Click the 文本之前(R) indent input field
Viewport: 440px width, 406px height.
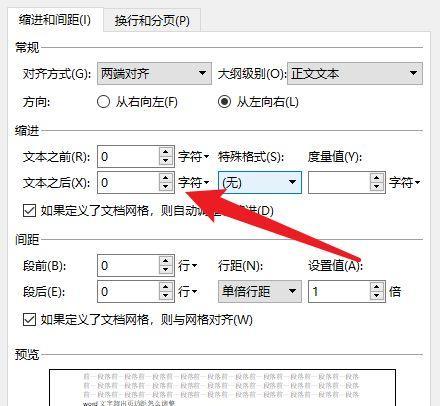click(x=128, y=156)
